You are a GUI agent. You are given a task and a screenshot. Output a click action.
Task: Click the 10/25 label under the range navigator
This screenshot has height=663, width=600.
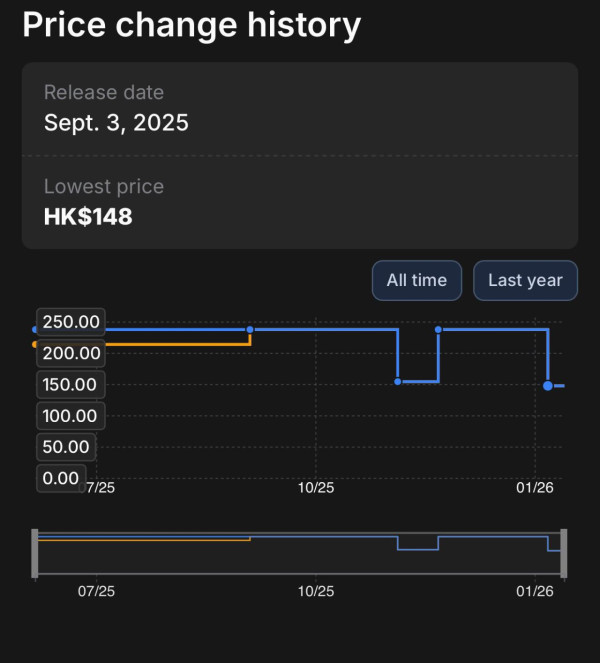pos(316,591)
